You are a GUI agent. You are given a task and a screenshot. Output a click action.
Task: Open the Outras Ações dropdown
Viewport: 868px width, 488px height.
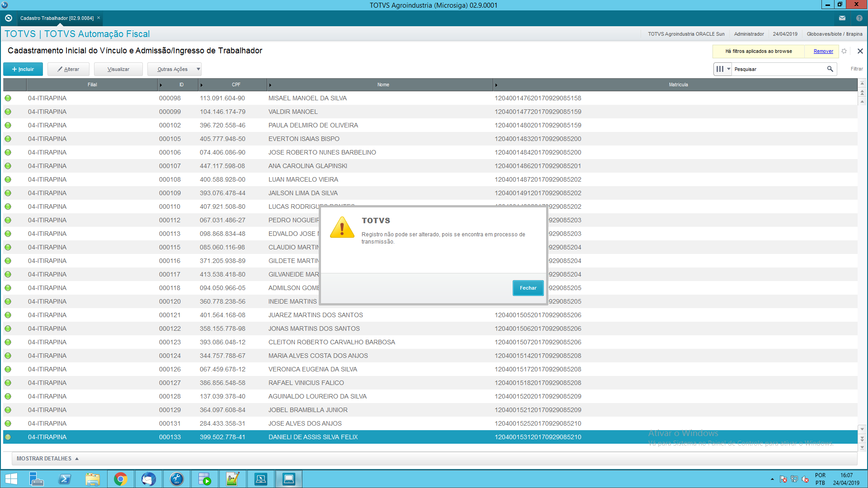point(174,69)
